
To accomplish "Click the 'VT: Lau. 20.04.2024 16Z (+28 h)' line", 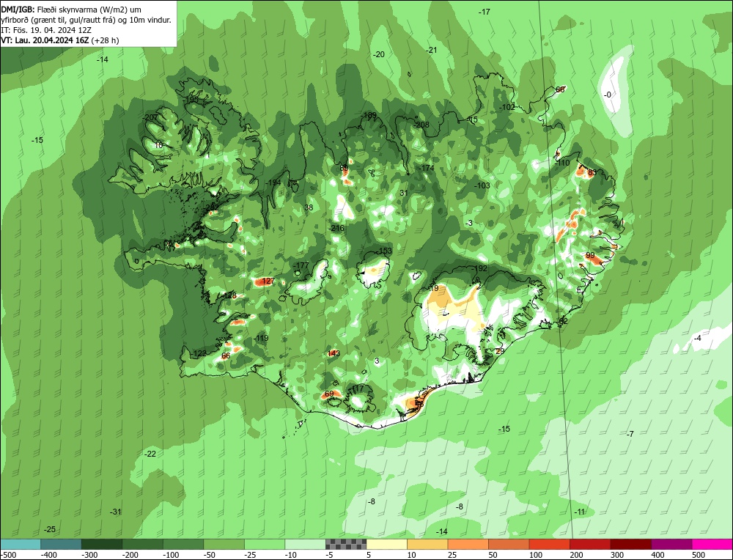I will point(60,40).
